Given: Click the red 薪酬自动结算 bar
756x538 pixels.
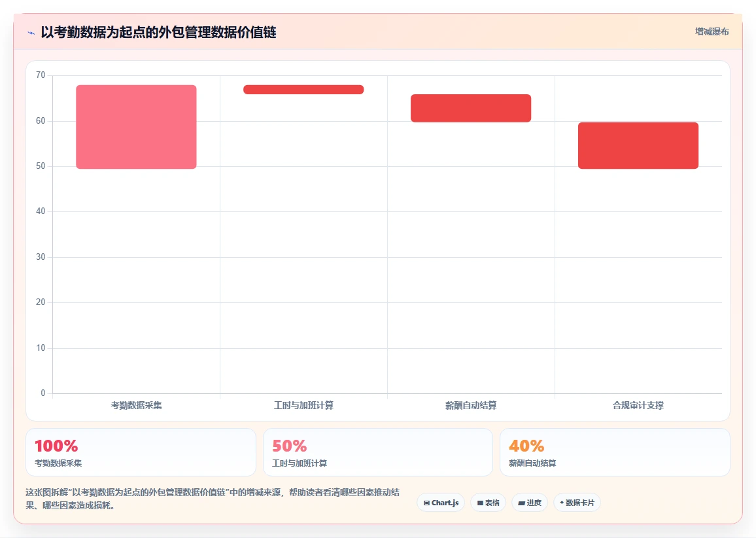Looking at the screenshot, I should pos(471,108).
